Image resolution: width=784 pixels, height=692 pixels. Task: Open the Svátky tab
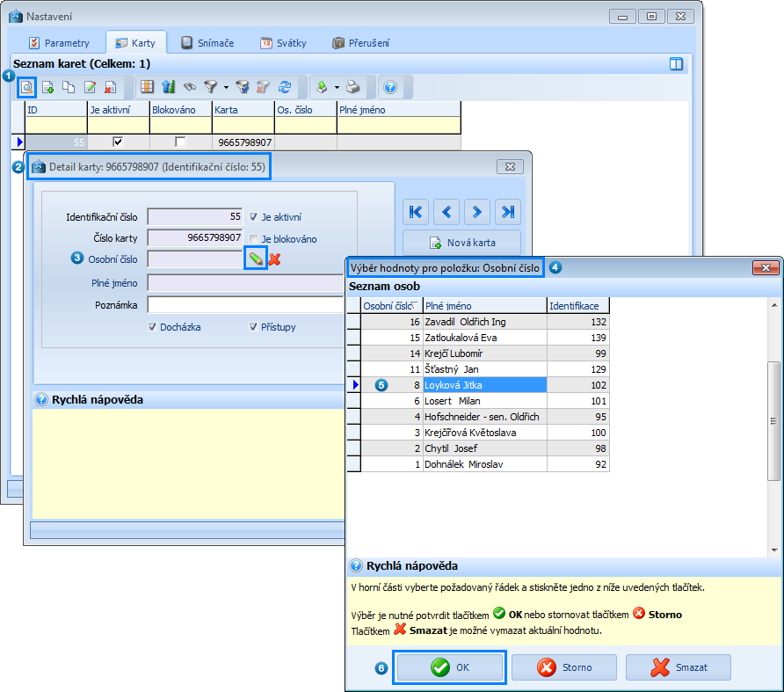pos(283,43)
